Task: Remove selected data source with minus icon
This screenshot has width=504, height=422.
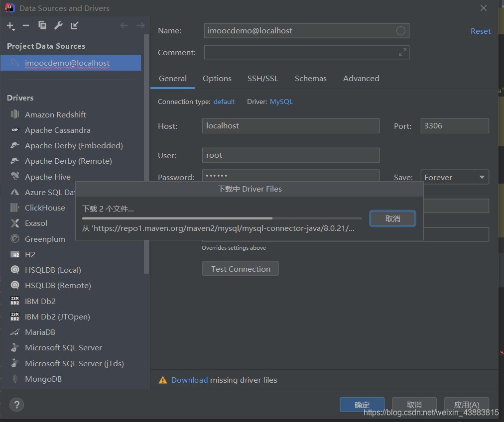Action: (26, 25)
